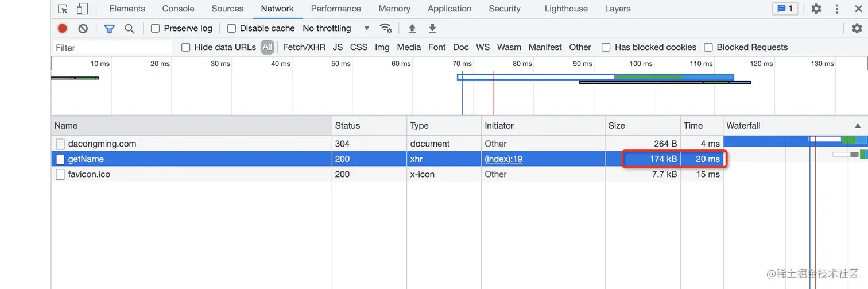Open network settings gear below the toolbar
The width and height of the screenshot is (868, 289).
coord(857,28)
